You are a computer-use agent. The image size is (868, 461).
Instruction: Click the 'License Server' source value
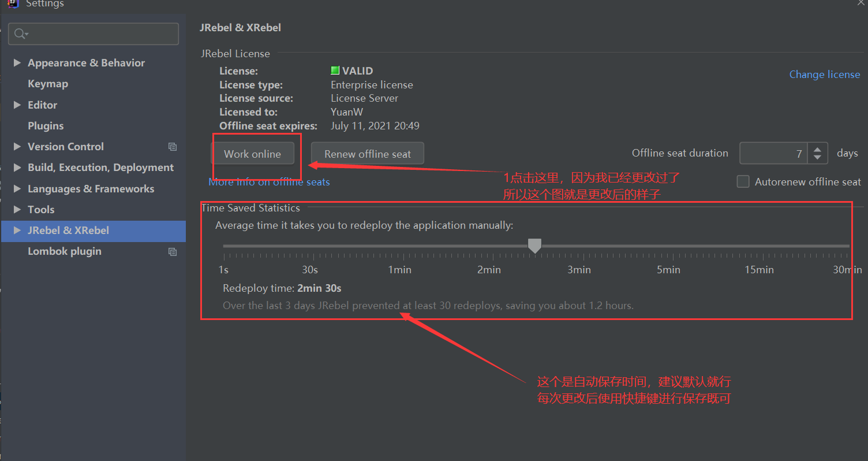pyautogui.click(x=364, y=98)
